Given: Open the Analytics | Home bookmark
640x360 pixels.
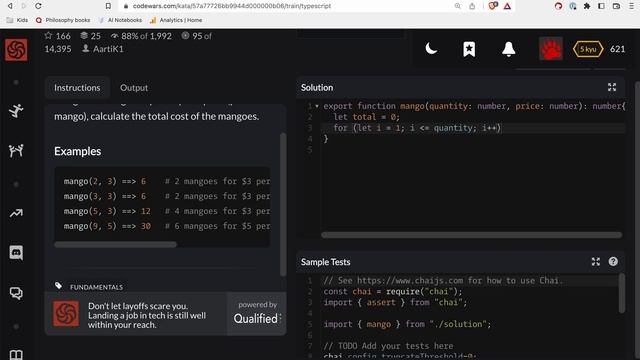Looking at the screenshot, I should (176, 20).
